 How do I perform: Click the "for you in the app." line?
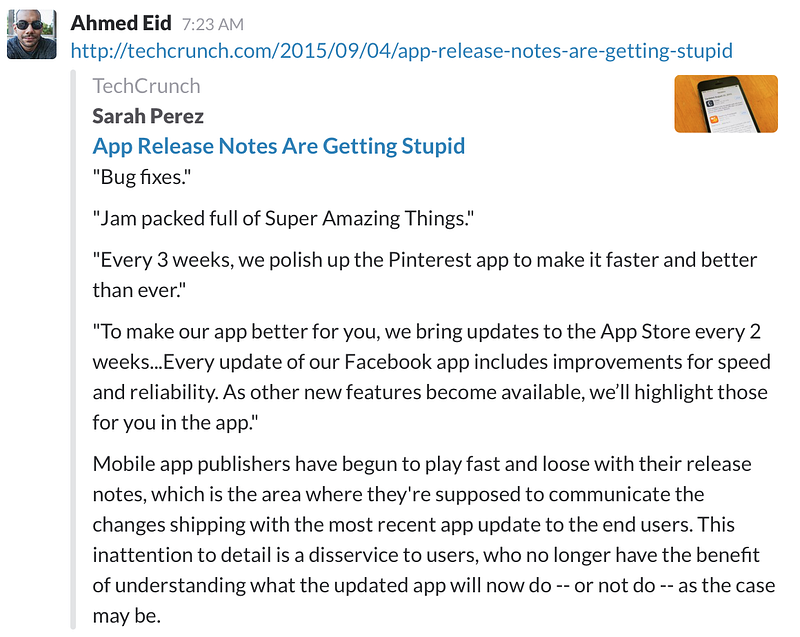pos(175,423)
